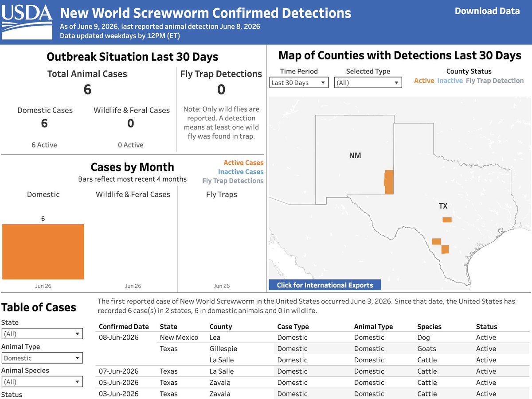This screenshot has width=532, height=399.
Task: Open the Time Period dropdown
Action: coord(299,82)
